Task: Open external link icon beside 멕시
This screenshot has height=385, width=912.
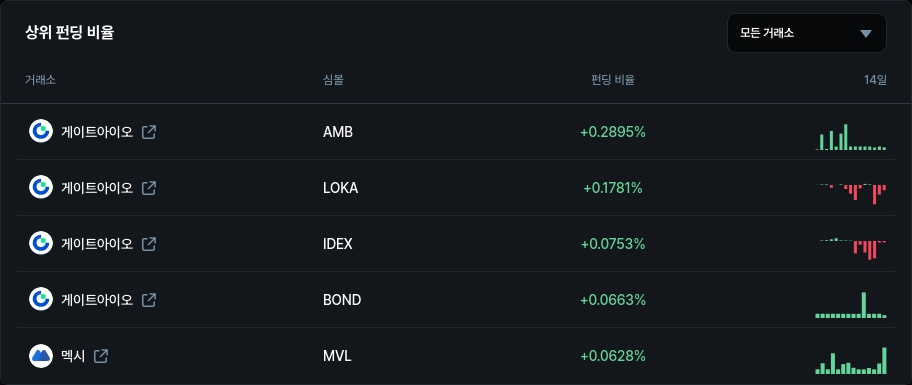Action: coord(101,355)
